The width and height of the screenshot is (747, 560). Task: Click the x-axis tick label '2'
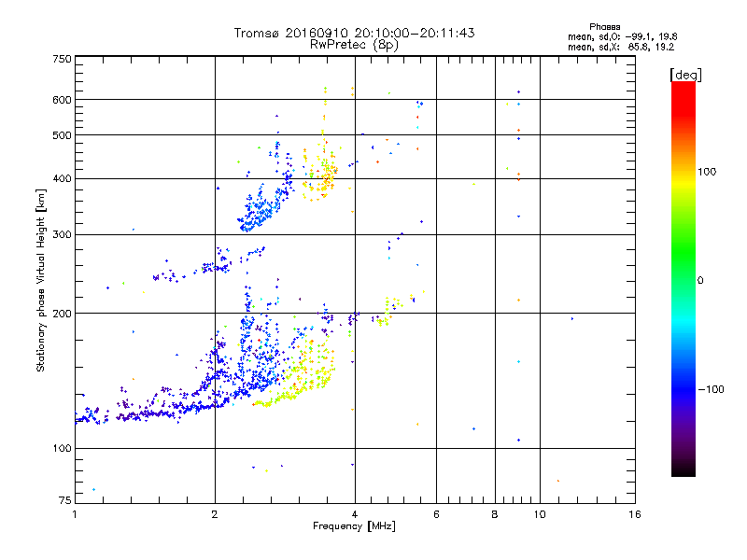pyautogui.click(x=215, y=514)
